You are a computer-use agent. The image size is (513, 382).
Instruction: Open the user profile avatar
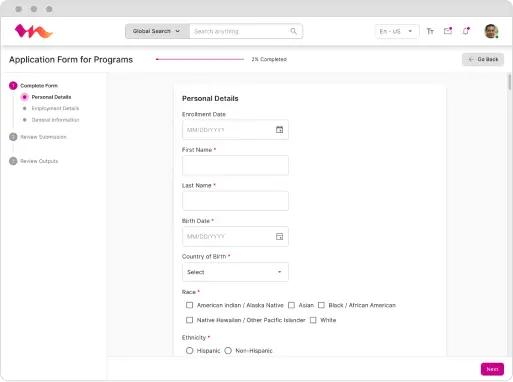click(x=491, y=31)
